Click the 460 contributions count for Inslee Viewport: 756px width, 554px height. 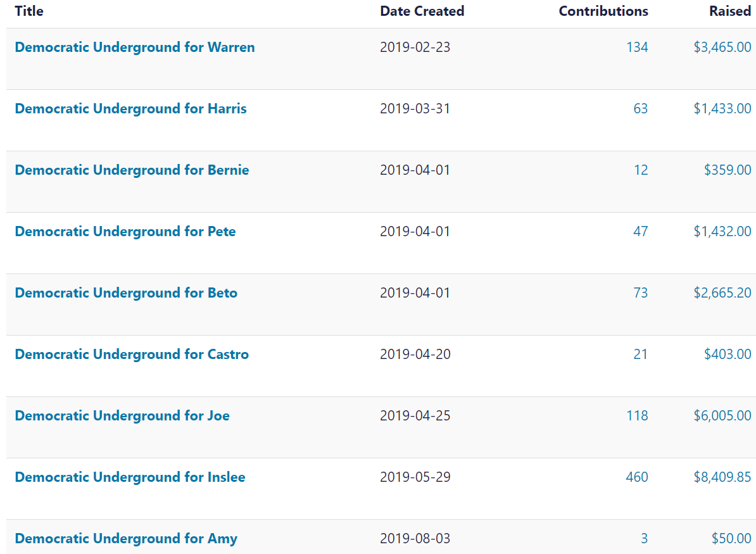pyautogui.click(x=637, y=477)
